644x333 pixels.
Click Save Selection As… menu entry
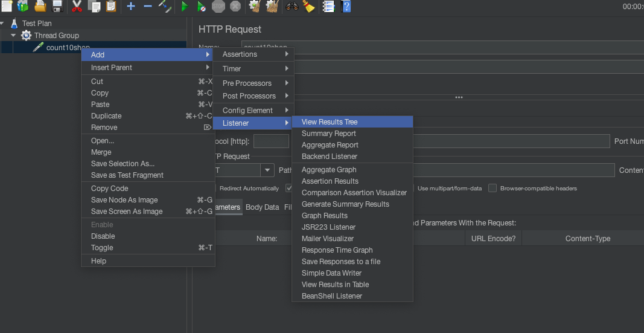(148, 164)
